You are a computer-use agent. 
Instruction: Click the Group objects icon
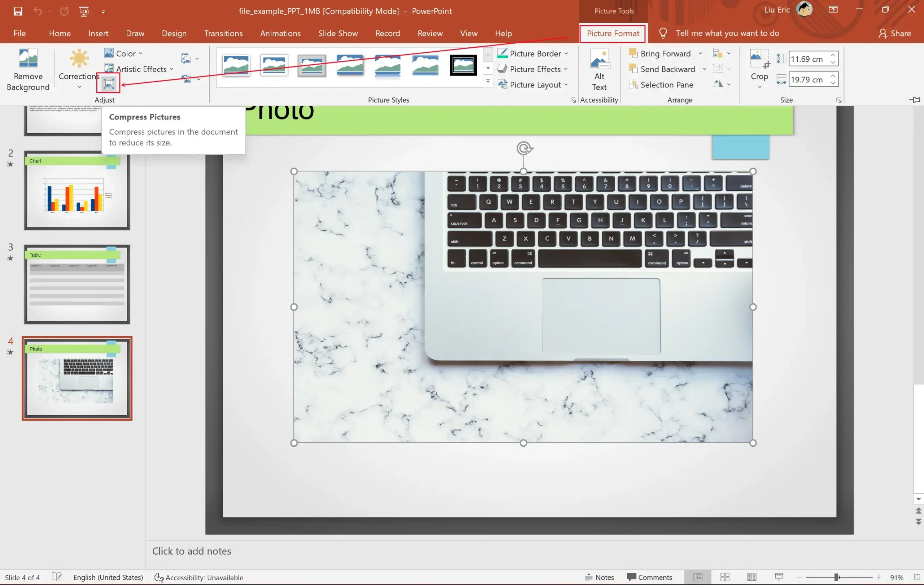(718, 69)
